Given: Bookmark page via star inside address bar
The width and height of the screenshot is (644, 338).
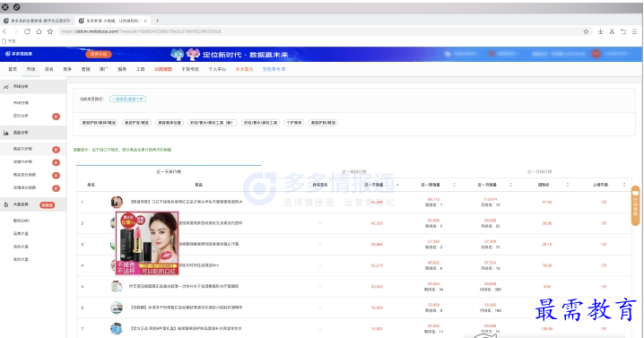Looking at the screenshot, I should (x=586, y=31).
